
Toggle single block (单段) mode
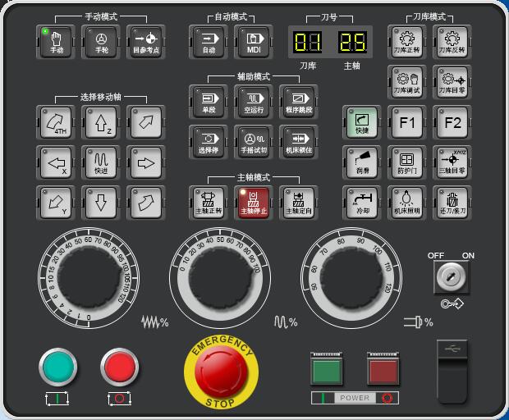(209, 101)
